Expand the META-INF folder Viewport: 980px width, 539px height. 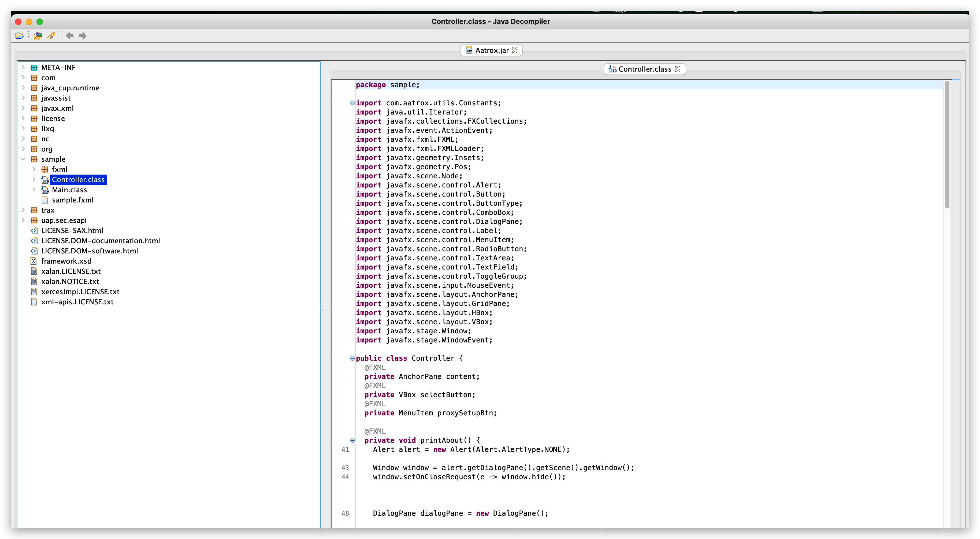pyautogui.click(x=23, y=67)
